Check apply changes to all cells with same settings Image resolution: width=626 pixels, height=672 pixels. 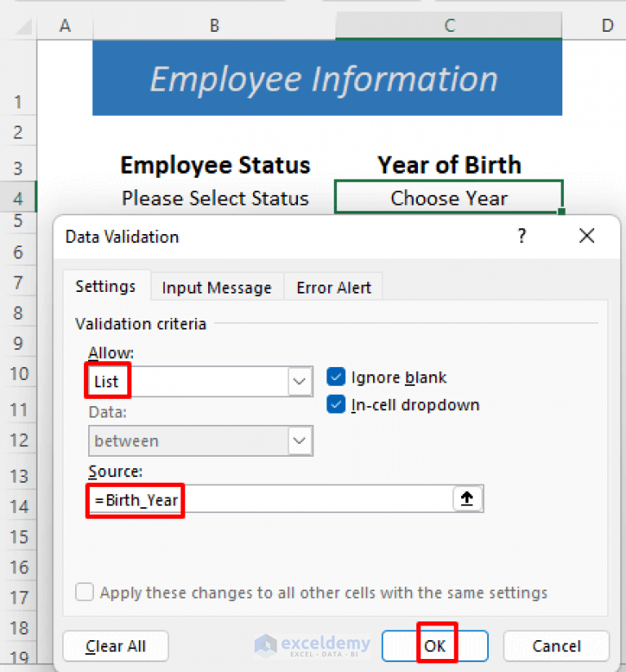click(x=84, y=593)
